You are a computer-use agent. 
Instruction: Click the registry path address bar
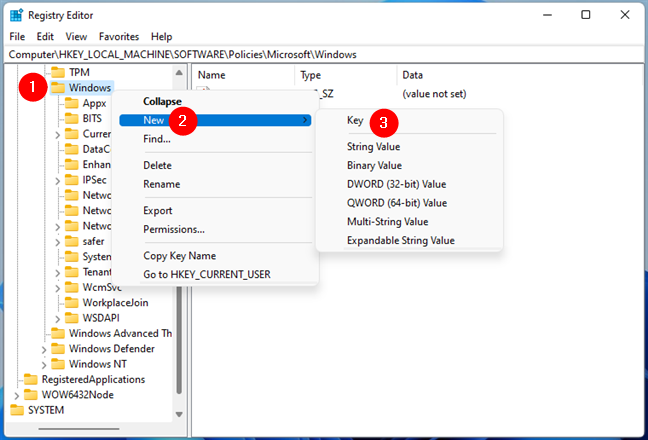[x=324, y=53]
